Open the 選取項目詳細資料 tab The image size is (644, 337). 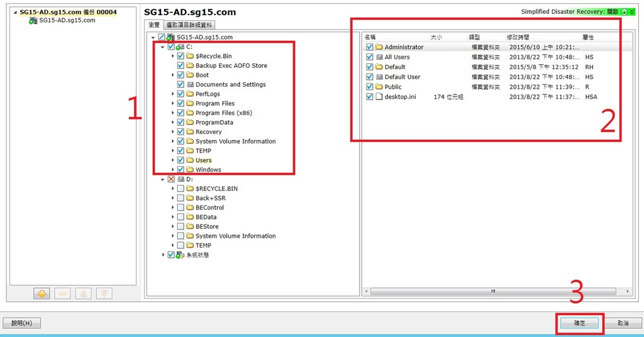(x=189, y=25)
